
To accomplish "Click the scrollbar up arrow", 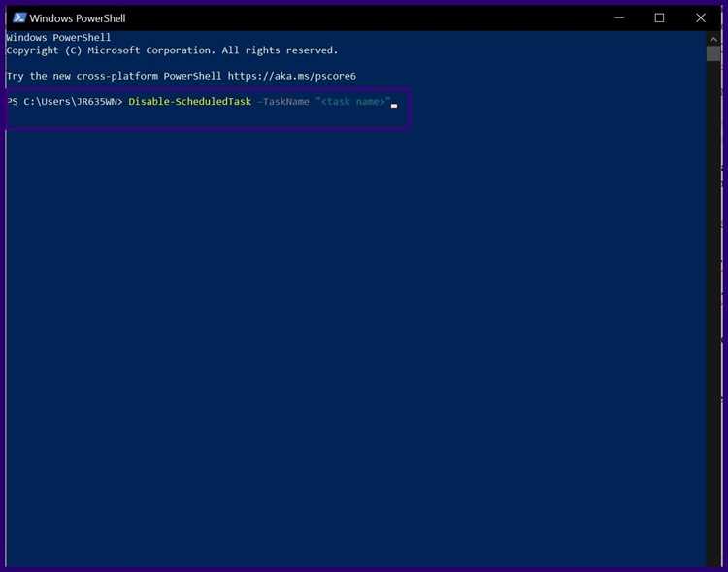I will coord(713,39).
